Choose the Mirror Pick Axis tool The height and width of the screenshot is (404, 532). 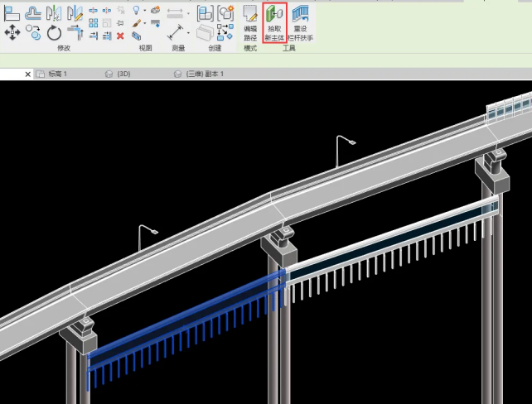pyautogui.click(x=54, y=12)
